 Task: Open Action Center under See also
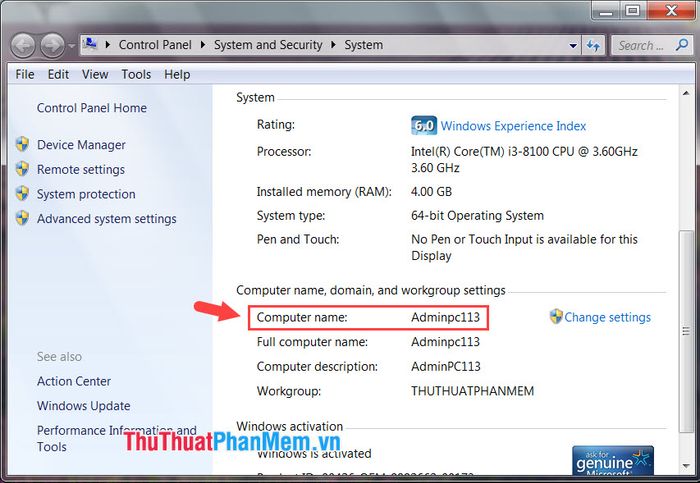[x=74, y=381]
